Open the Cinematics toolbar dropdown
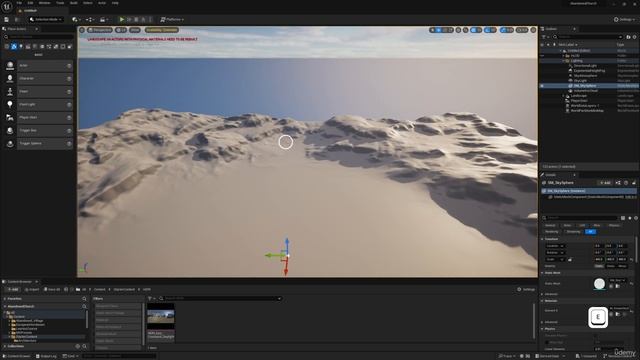 (103, 19)
